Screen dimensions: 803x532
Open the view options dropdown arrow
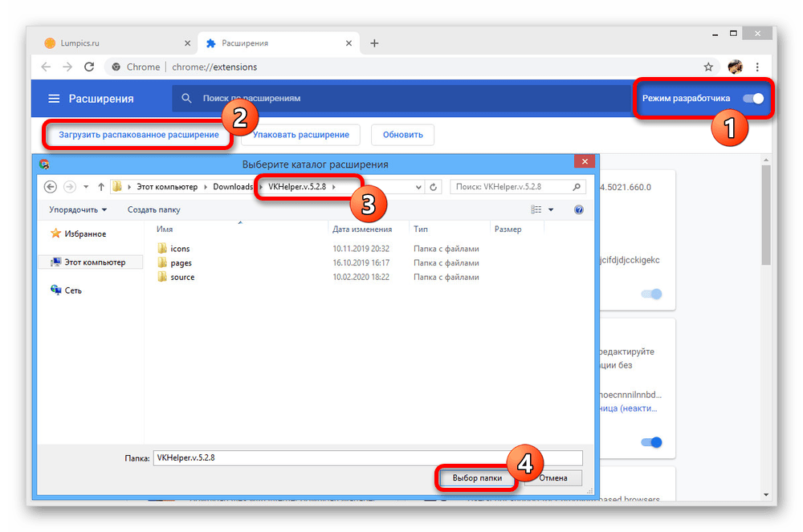pos(551,209)
